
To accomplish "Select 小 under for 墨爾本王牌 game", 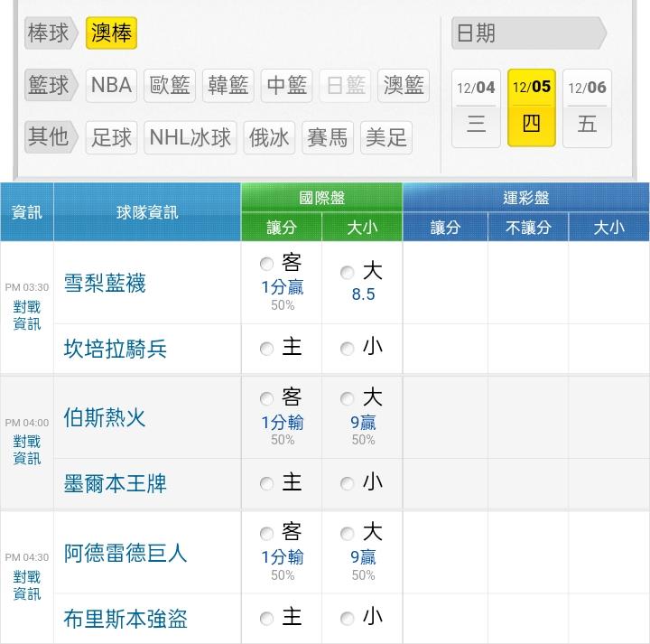I will click(x=347, y=483).
